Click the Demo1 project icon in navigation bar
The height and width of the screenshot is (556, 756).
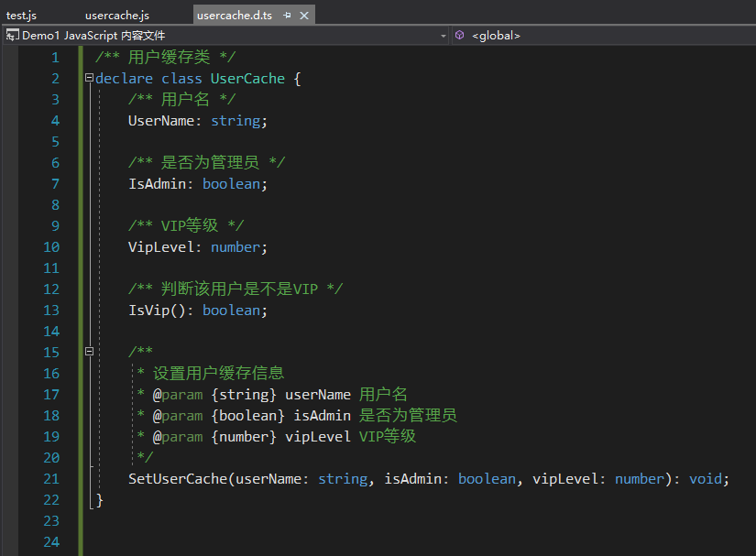pos(12,36)
